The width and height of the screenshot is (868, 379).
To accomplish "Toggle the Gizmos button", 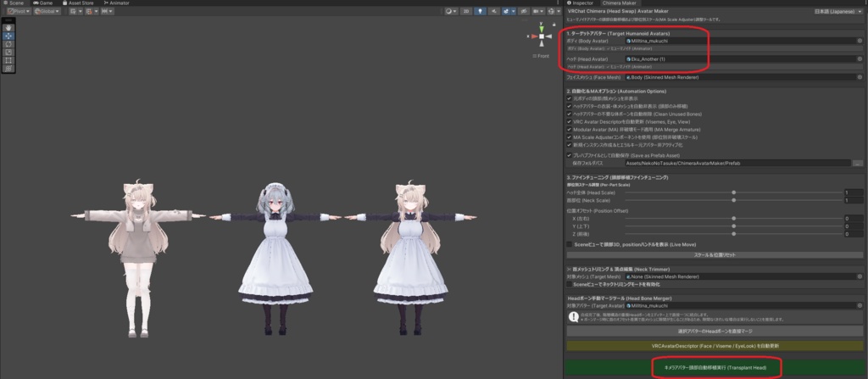I will 550,11.
